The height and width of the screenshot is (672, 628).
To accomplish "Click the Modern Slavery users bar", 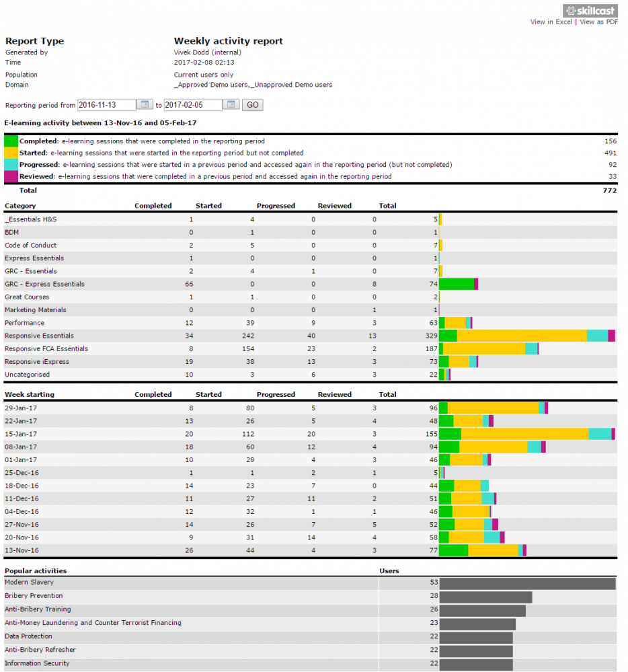I will click(x=527, y=583).
